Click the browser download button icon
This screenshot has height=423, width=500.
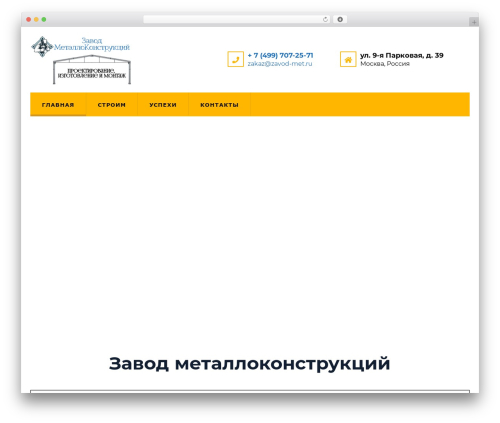[340, 19]
